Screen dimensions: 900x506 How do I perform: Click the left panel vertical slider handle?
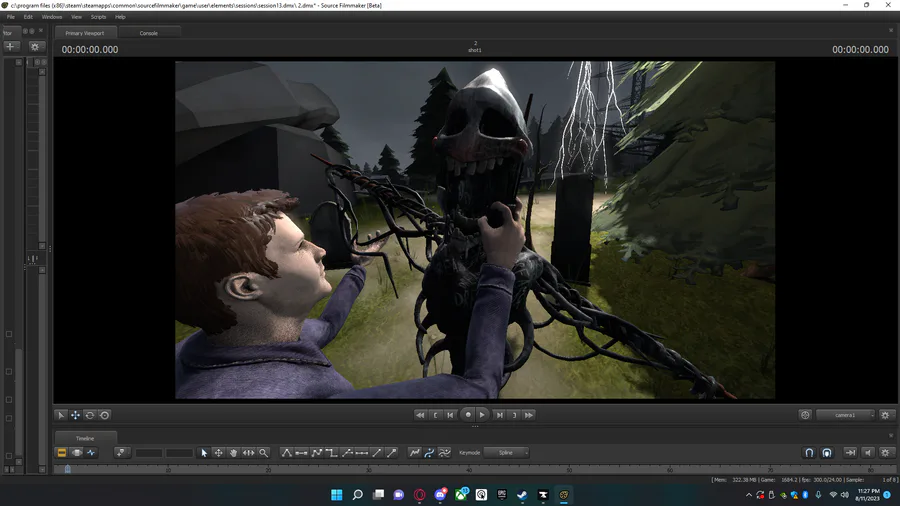coord(33,259)
